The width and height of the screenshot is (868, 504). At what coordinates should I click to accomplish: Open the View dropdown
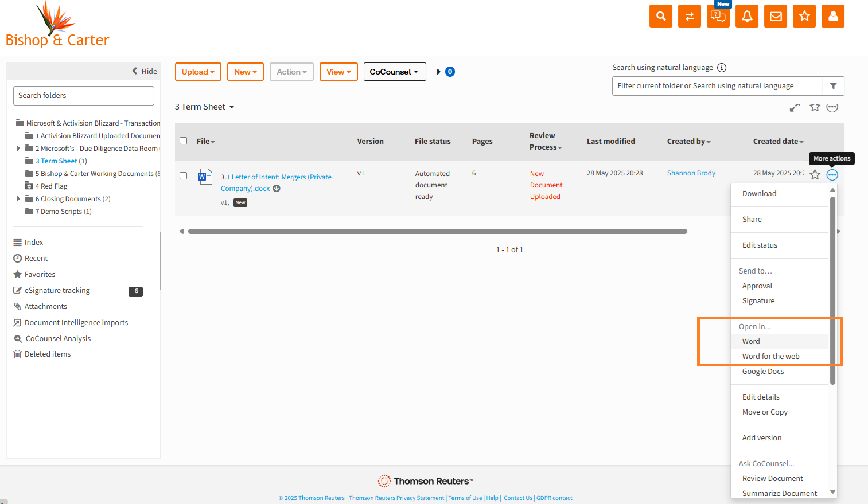[x=338, y=72]
